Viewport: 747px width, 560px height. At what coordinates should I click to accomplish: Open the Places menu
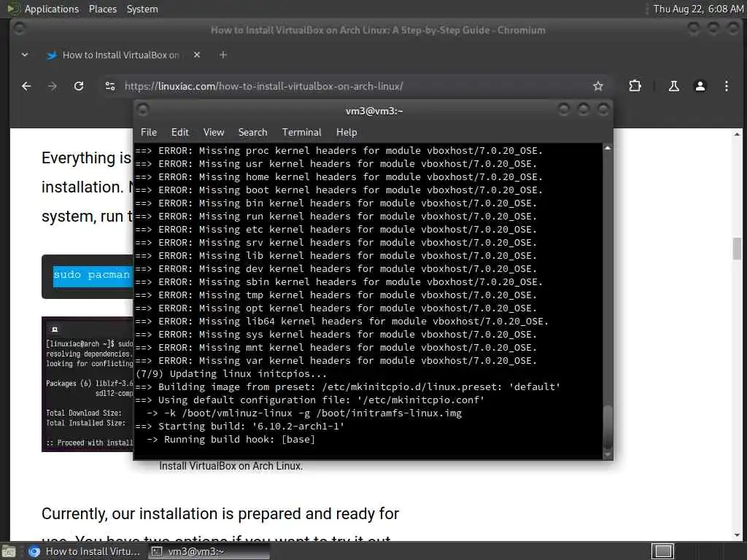click(102, 9)
